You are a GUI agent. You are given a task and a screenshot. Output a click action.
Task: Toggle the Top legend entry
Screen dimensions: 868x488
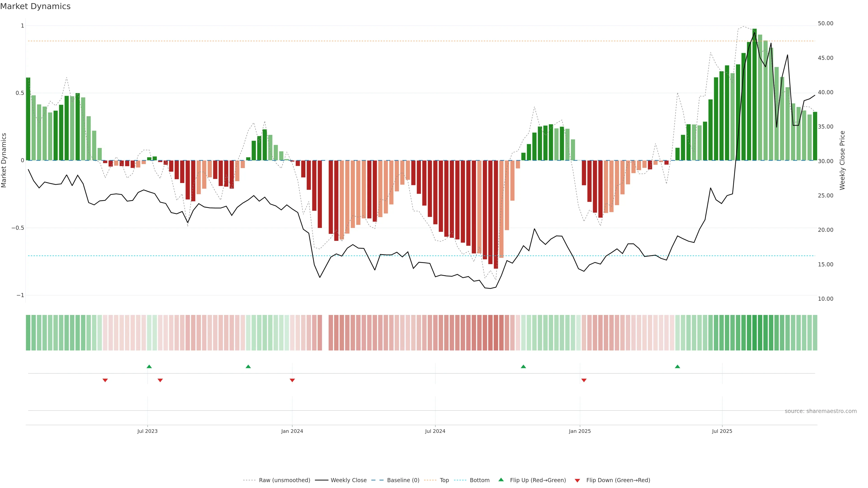click(444, 480)
